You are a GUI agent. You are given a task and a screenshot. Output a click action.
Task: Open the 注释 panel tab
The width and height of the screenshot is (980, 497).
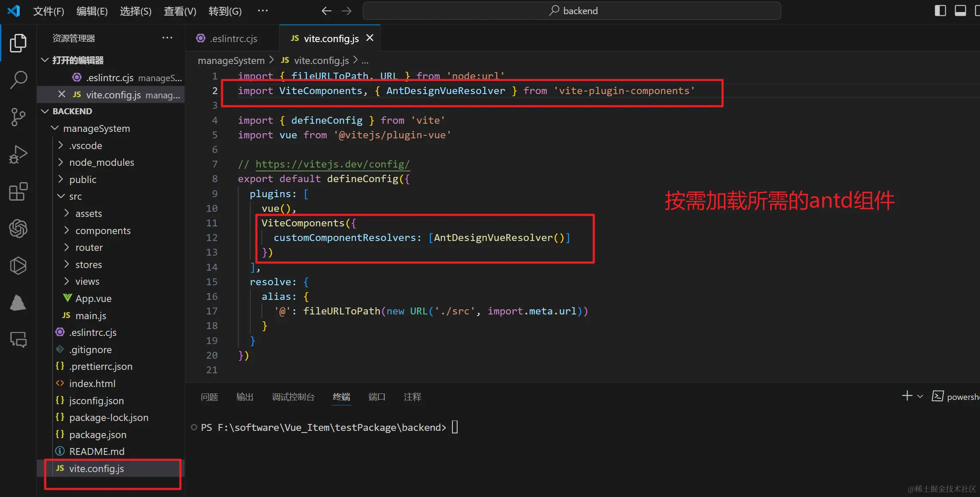(412, 397)
